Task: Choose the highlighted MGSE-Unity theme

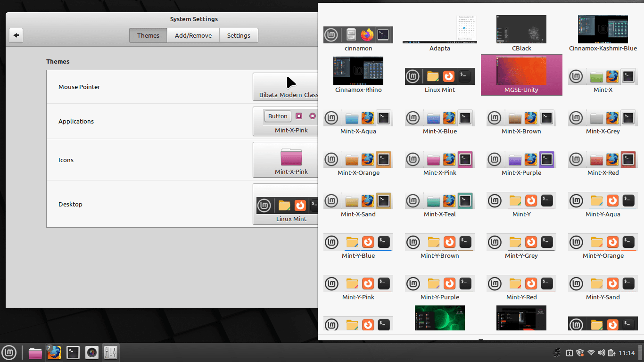Action: coord(521,75)
